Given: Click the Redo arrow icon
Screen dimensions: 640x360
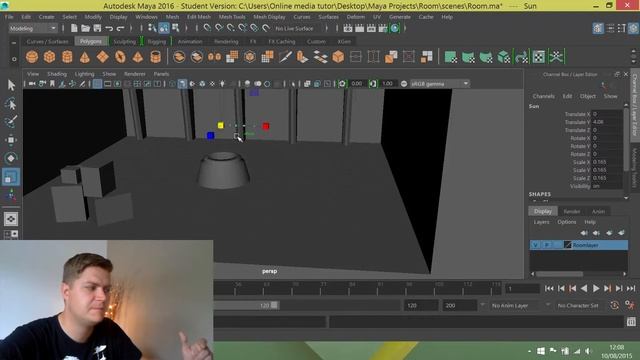Looking at the screenshot, I should [x=120, y=28].
